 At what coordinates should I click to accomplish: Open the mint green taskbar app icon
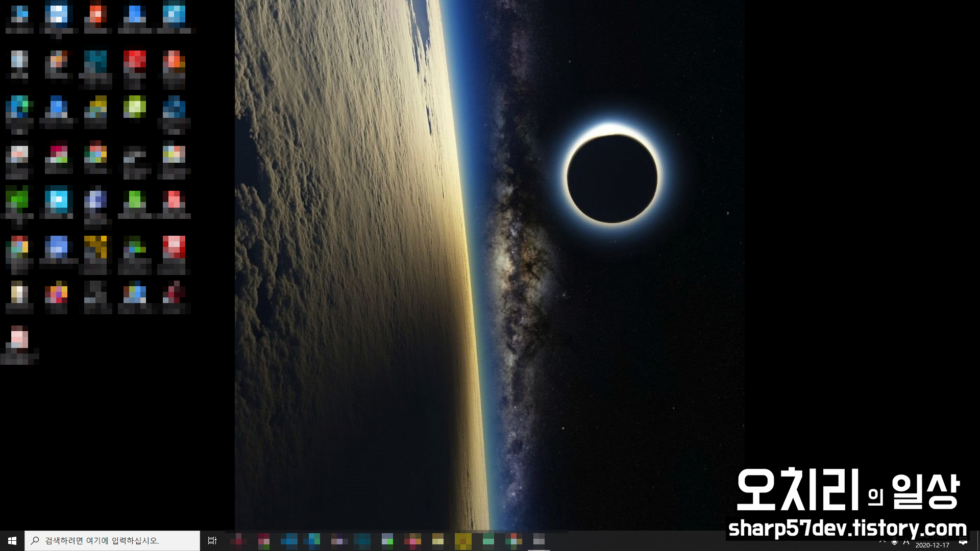488,540
